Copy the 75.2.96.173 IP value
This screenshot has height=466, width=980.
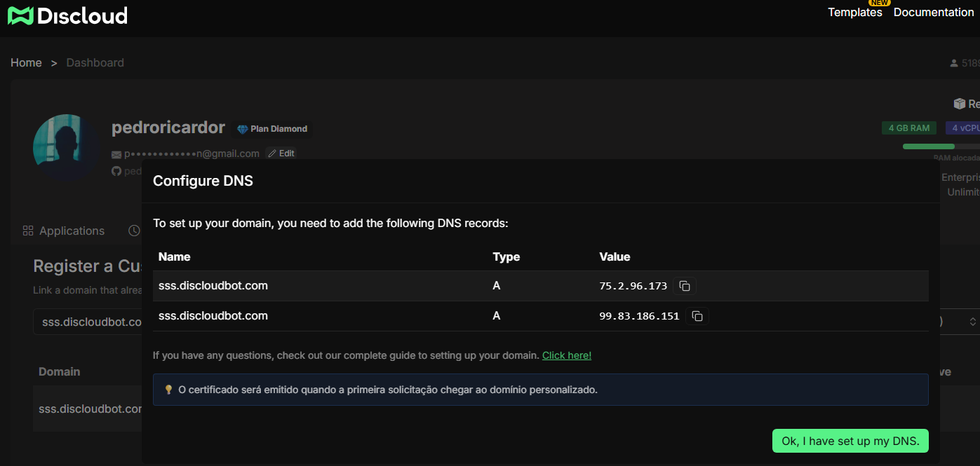coord(685,286)
